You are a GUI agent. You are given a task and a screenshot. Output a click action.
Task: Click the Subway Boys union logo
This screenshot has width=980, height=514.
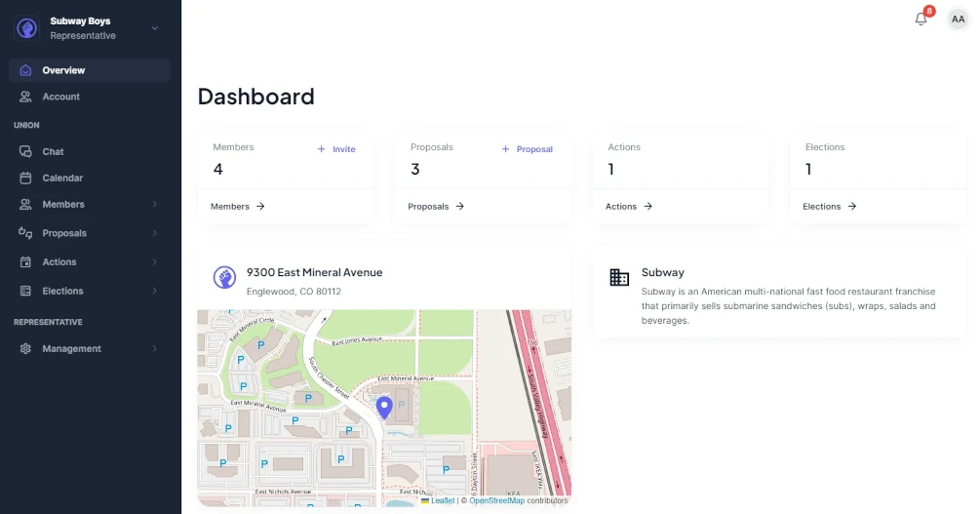(x=26, y=28)
